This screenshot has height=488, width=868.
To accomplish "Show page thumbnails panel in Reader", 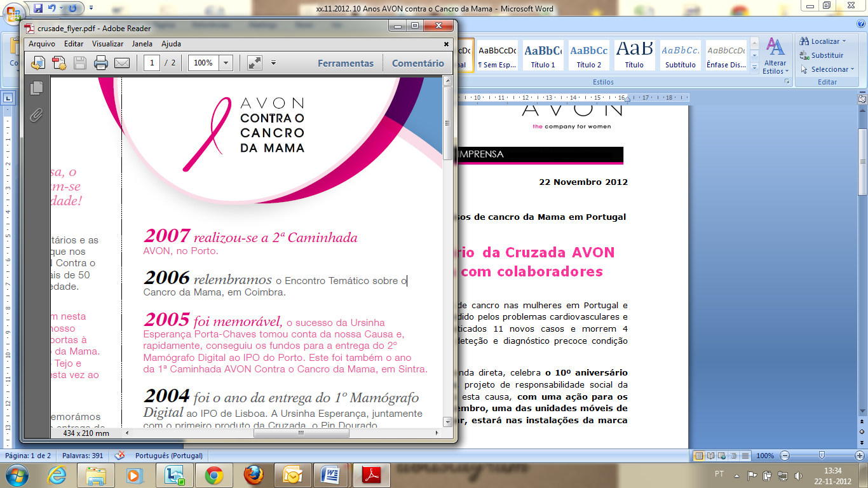I will coord(36,88).
